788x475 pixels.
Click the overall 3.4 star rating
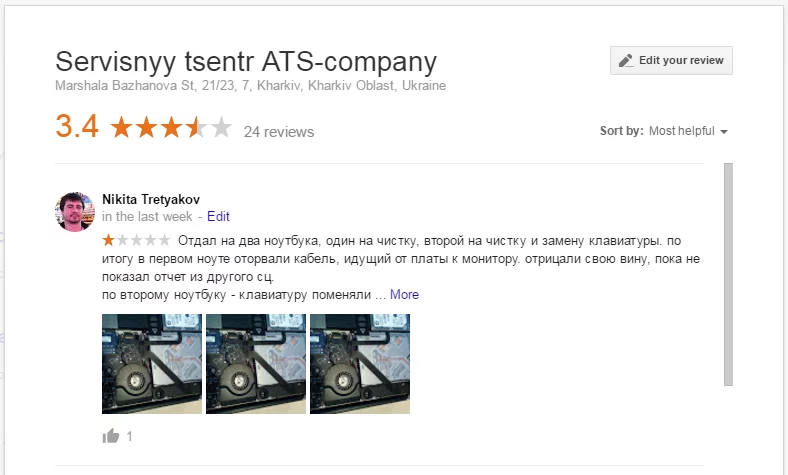pos(171,128)
